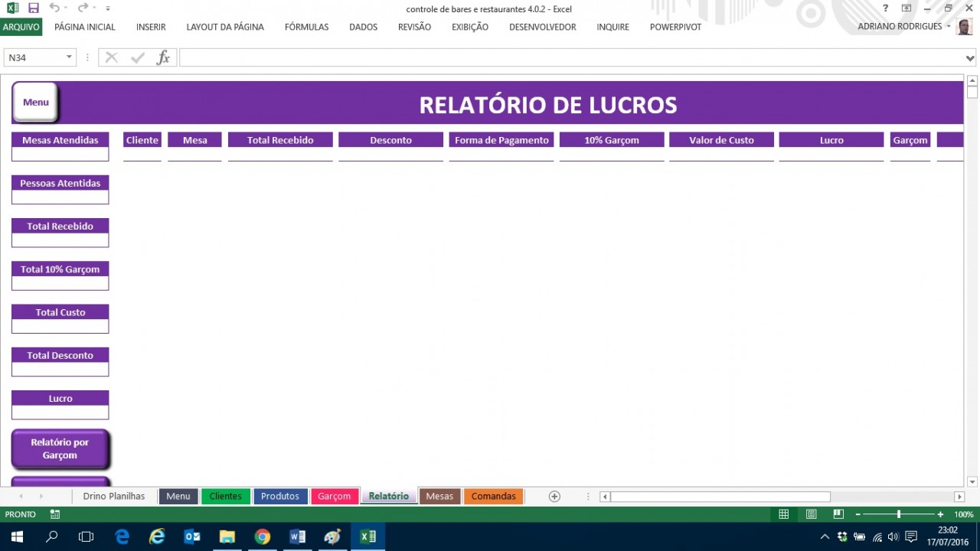The width and height of the screenshot is (980, 551).
Task: Save the workbook with the floppy disk icon
Action: point(33,8)
